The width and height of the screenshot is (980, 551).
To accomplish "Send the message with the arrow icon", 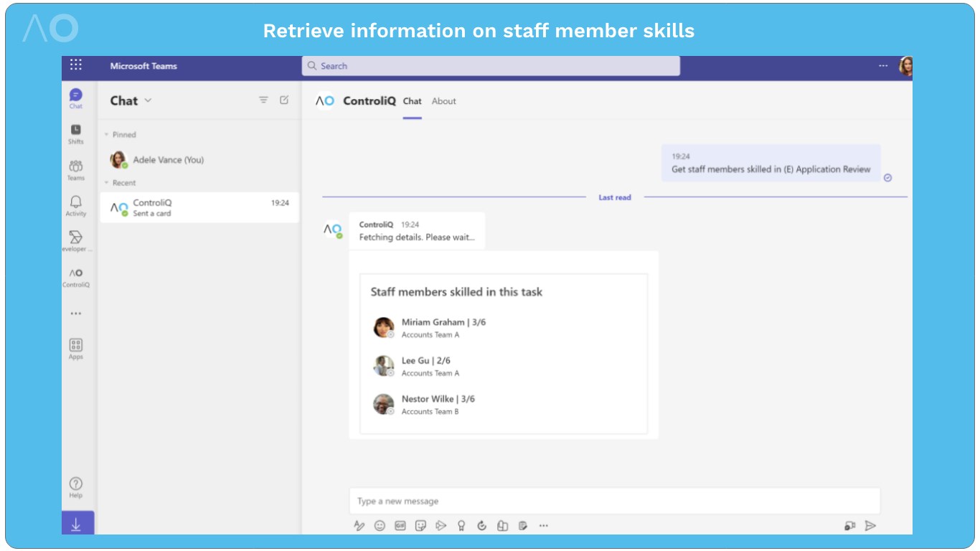I will (x=870, y=526).
